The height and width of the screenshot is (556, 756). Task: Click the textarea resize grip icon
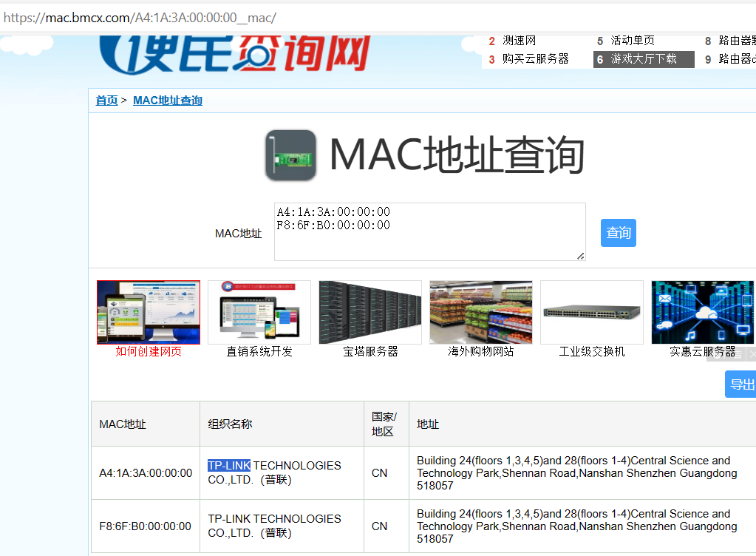pos(581,256)
